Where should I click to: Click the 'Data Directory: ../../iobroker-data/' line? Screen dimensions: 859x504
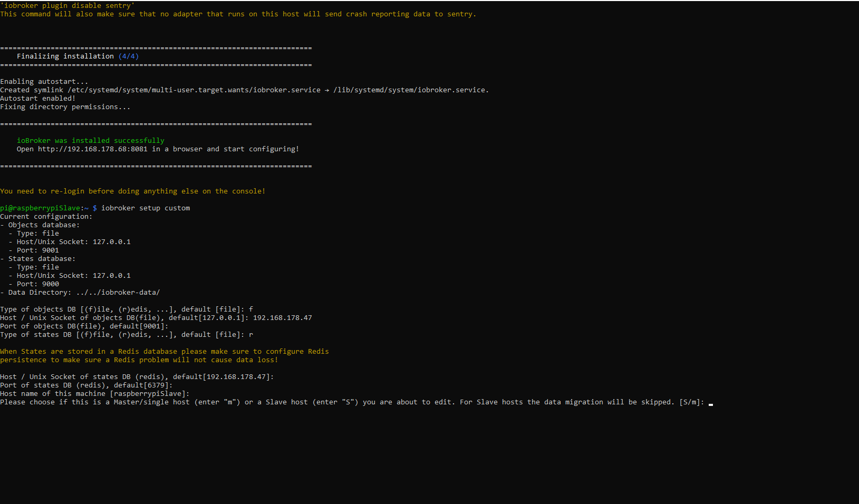(80, 293)
